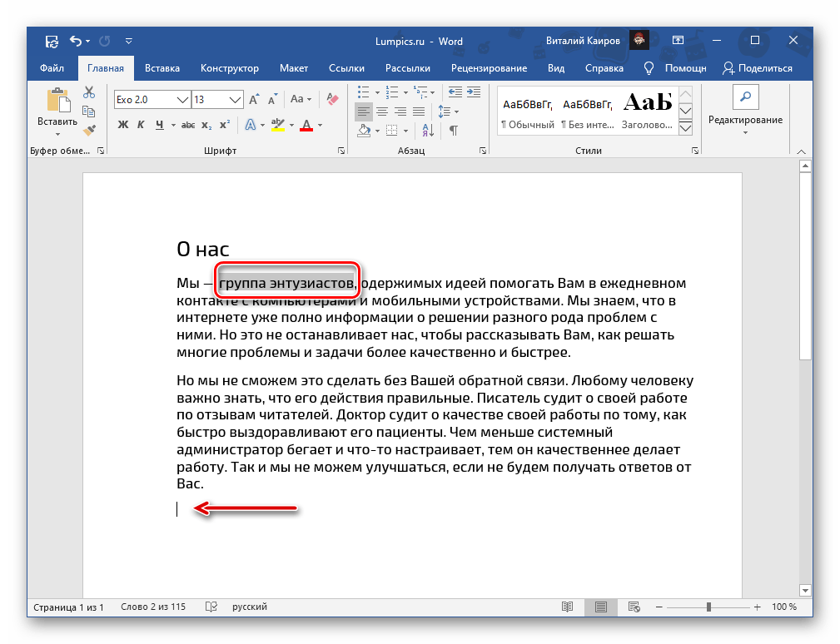
Task: Clear all formatting with the eraser icon
Action: click(332, 99)
